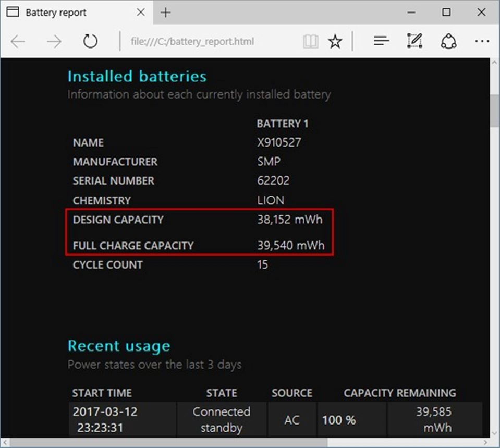Select the Battery report tab
The image size is (500, 448).
point(68,12)
